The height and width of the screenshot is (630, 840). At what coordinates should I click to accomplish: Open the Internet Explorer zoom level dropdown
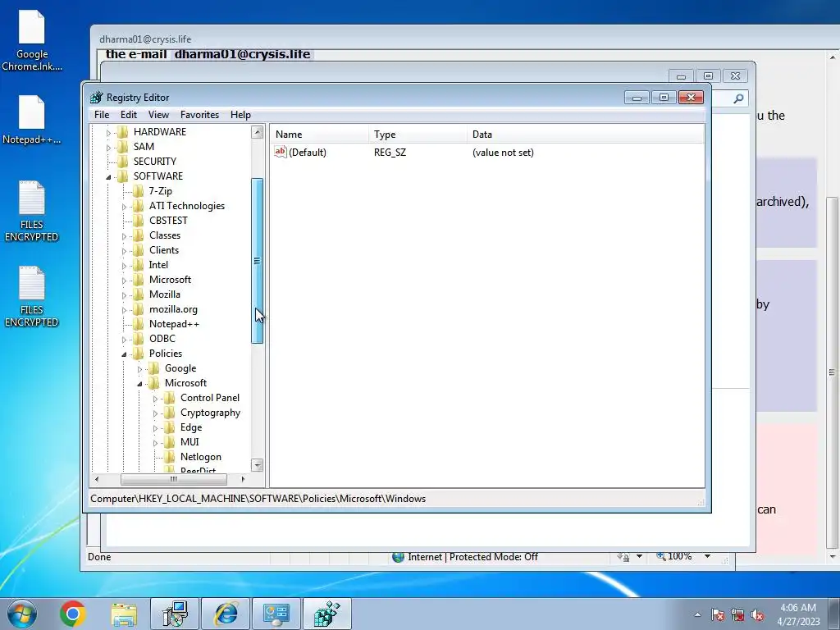[x=707, y=557]
